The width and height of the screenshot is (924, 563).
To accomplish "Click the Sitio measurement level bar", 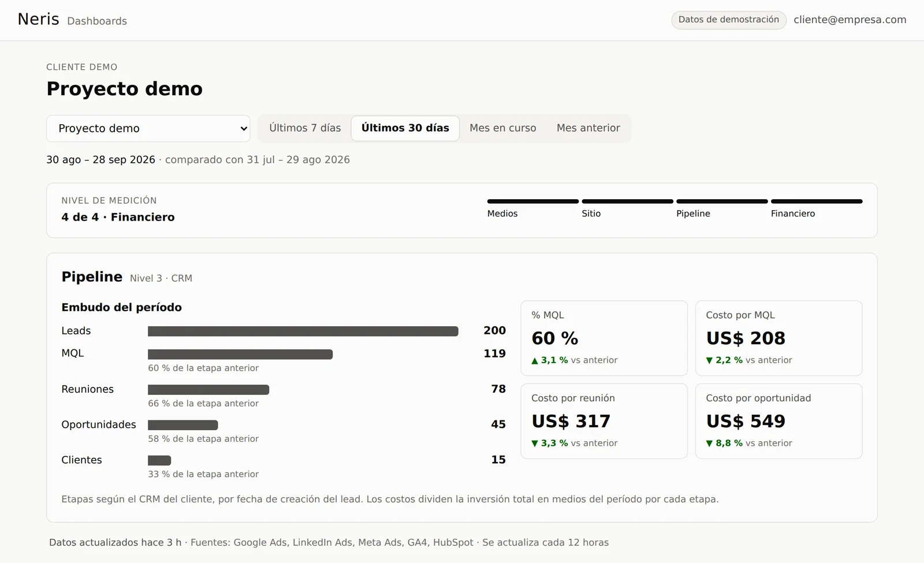I will point(627,202).
